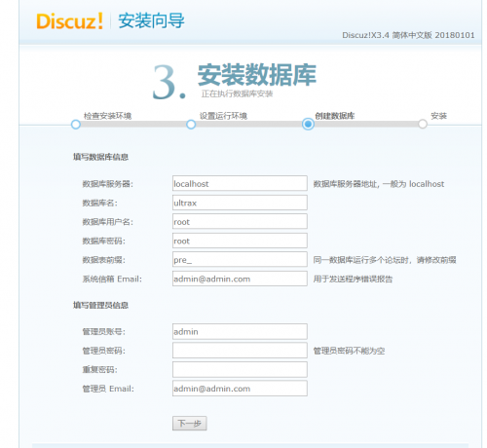Viewport: 487px width, 448px height.
Task: Click the 管理员密码: label
Action: [x=104, y=351]
